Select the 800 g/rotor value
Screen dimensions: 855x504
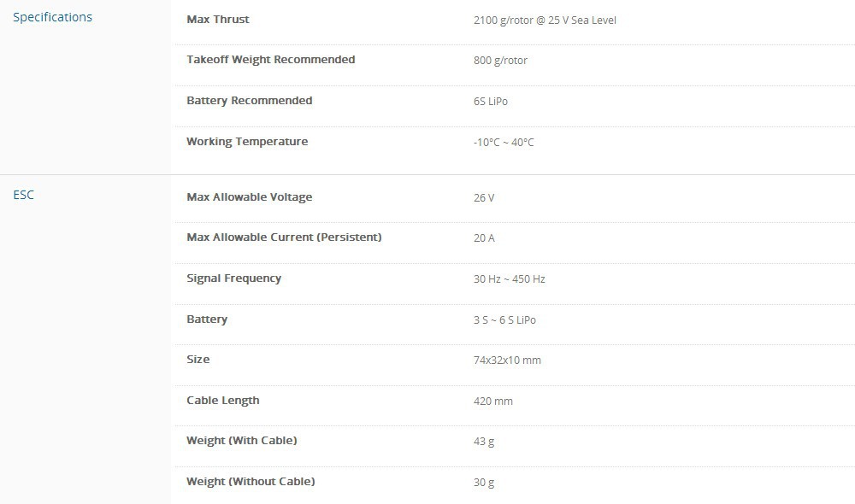(x=500, y=61)
